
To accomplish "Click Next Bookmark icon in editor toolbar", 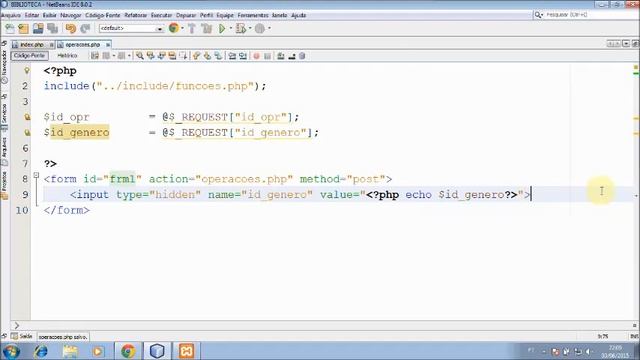I will coord(207,56).
